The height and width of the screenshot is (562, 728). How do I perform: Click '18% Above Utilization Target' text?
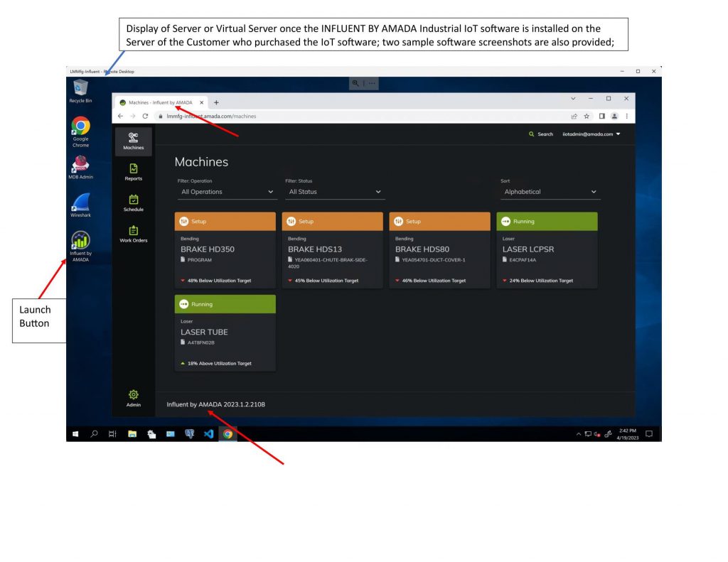(220, 363)
